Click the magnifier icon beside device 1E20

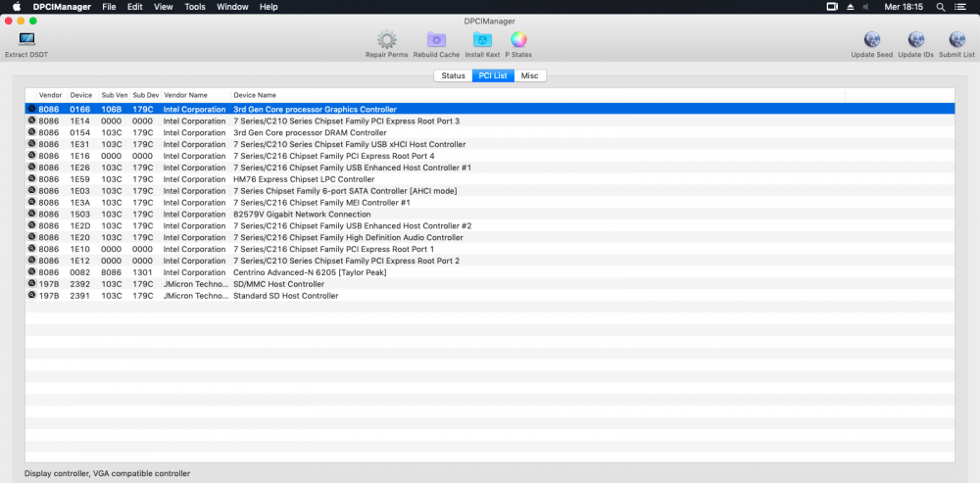[x=31, y=237]
